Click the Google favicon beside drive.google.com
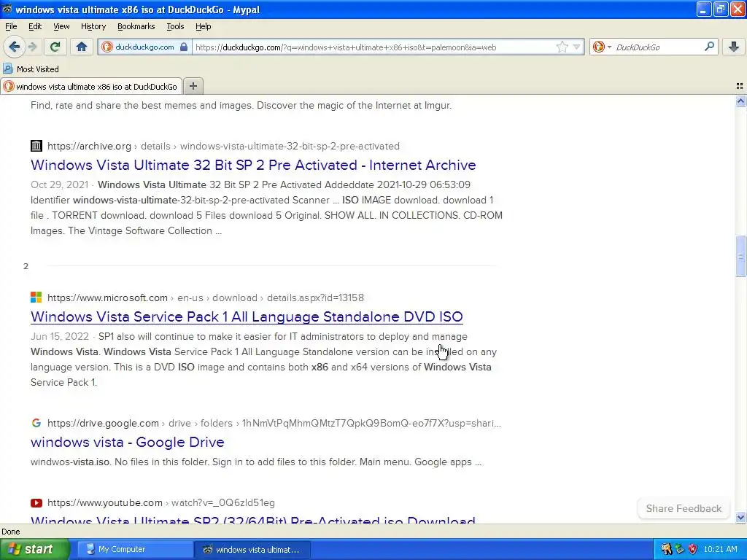747x560 pixels. [x=36, y=423]
